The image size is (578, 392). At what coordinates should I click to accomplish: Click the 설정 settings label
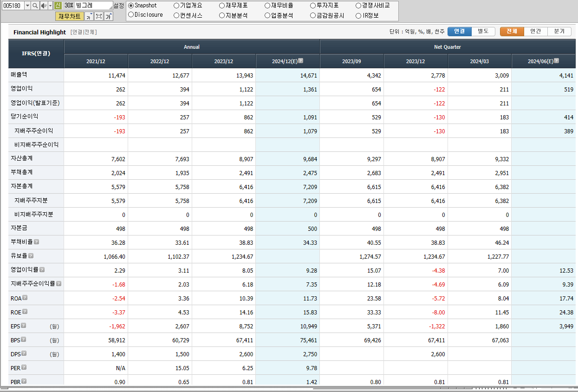click(x=119, y=6)
